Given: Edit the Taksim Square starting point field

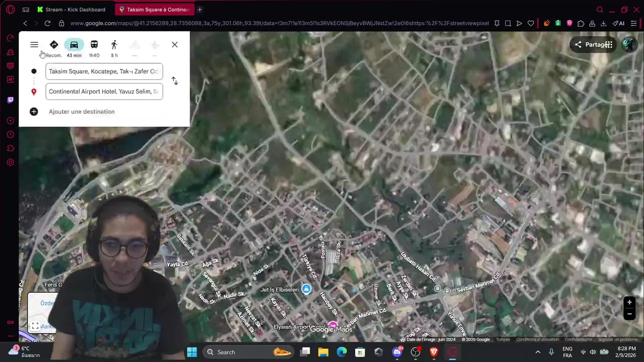Looking at the screenshot, I should tap(104, 71).
